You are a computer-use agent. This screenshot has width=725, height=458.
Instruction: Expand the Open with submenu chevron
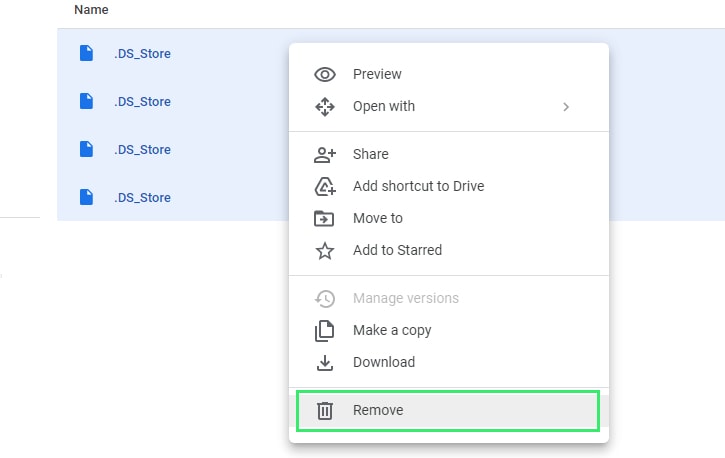click(x=566, y=107)
